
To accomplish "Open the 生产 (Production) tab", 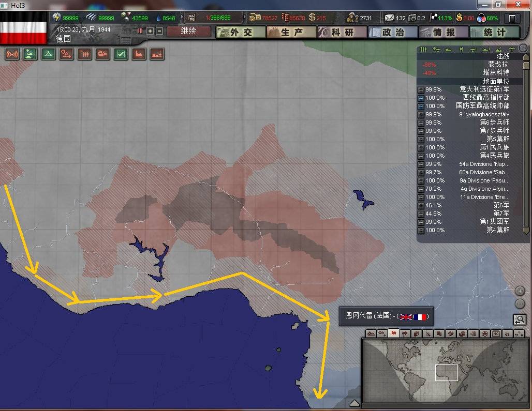I will pos(291,32).
